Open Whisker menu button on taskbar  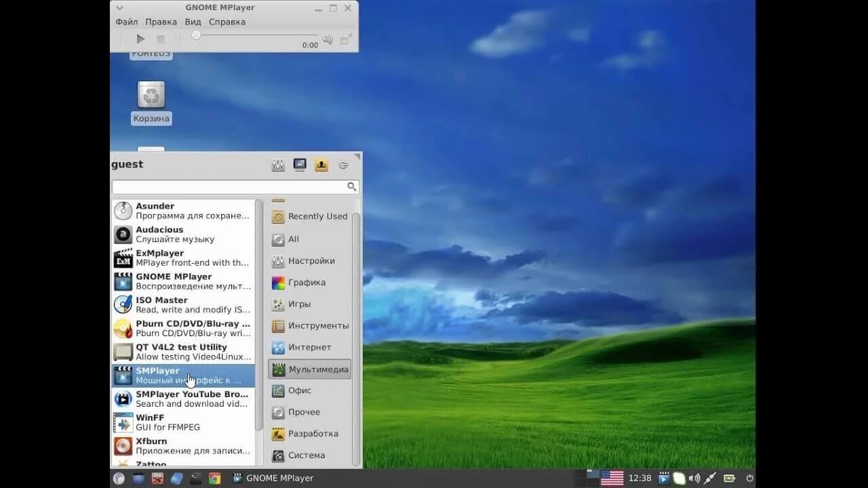pyautogui.click(x=119, y=479)
